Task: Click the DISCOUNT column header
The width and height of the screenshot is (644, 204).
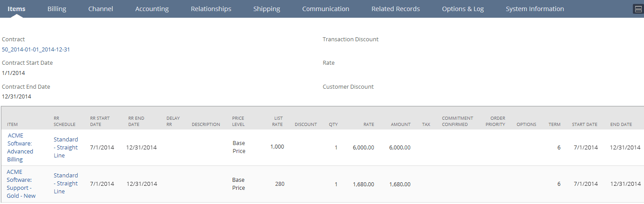Action: pyautogui.click(x=306, y=125)
